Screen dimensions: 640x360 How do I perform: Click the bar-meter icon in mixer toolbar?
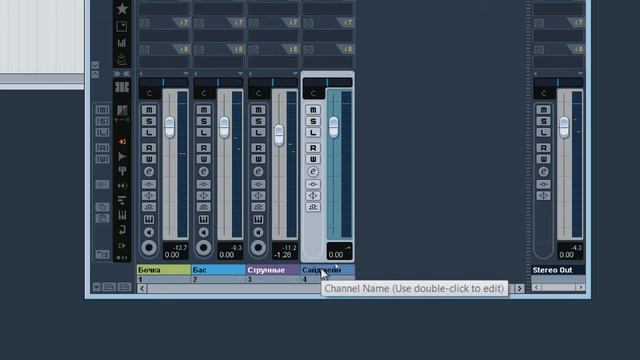tap(122, 42)
